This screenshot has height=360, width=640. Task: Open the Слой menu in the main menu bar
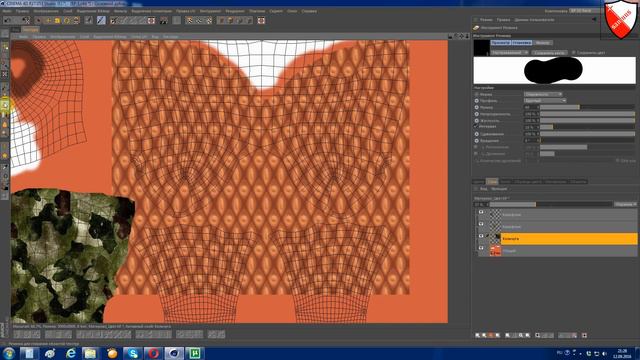pyautogui.click(x=67, y=11)
